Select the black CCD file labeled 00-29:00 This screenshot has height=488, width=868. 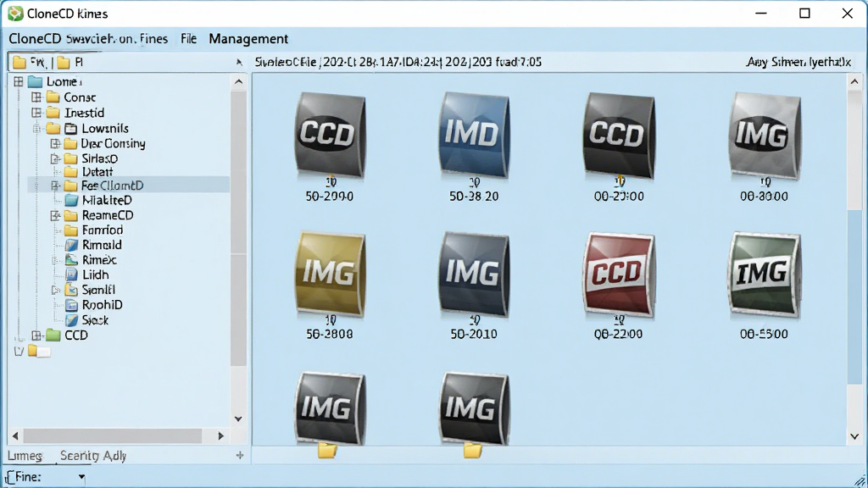click(x=618, y=135)
